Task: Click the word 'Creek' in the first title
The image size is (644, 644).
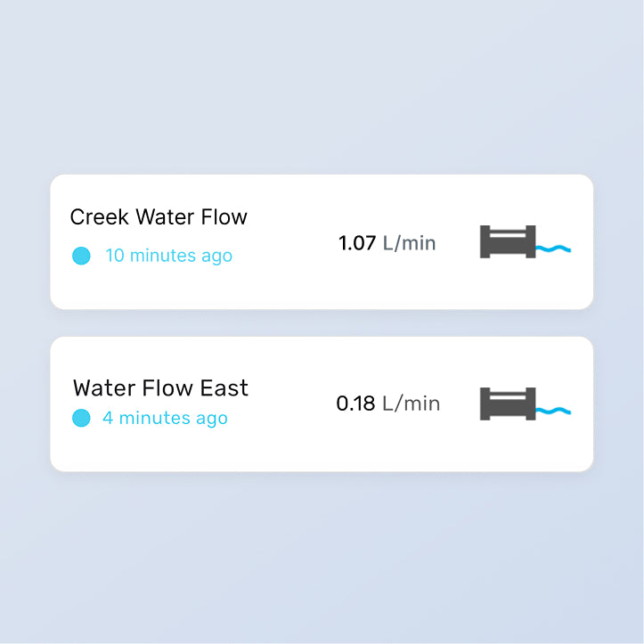Action: coord(100,216)
